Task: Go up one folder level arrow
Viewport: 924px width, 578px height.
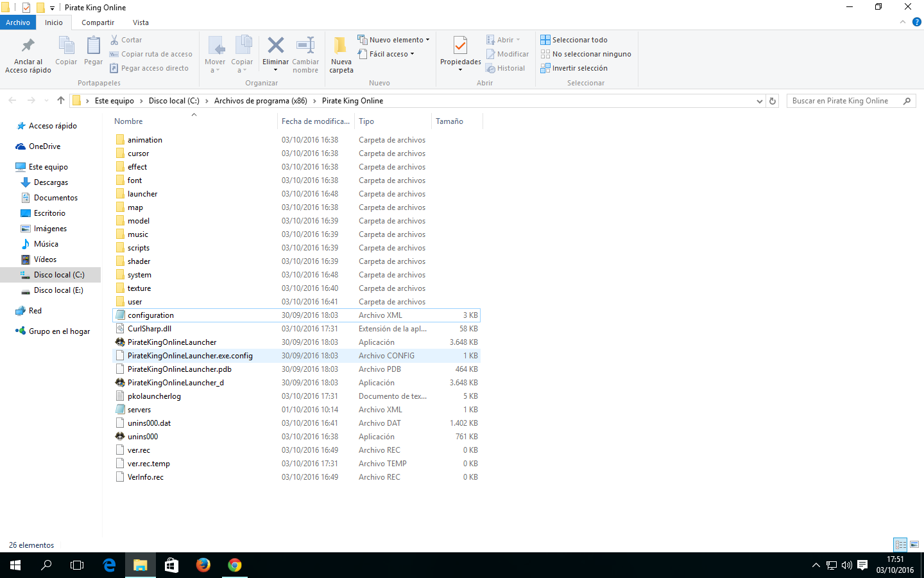Action: coord(61,100)
